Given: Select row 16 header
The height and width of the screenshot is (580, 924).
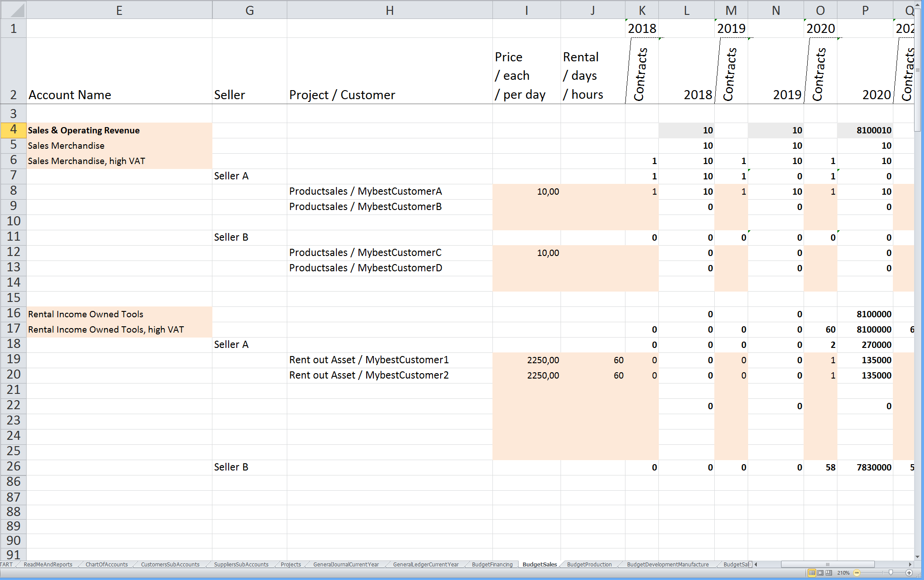Looking at the screenshot, I should 13,314.
